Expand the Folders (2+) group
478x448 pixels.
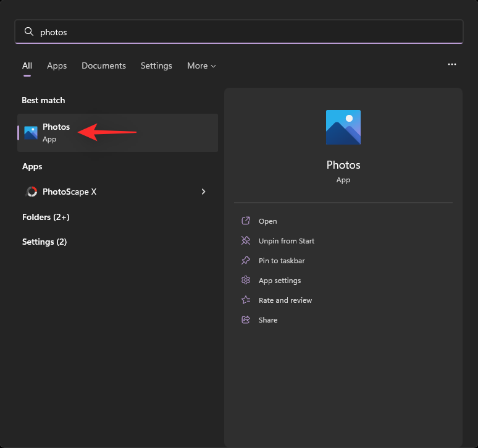pos(46,217)
